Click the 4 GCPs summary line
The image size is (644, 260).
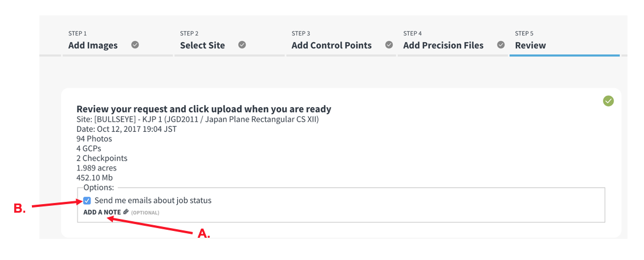tap(89, 149)
